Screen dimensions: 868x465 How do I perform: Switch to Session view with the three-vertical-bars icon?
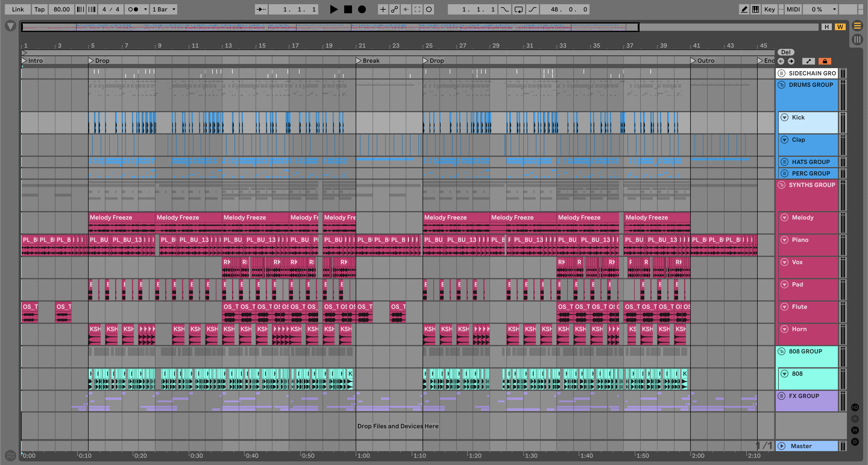[x=857, y=40]
